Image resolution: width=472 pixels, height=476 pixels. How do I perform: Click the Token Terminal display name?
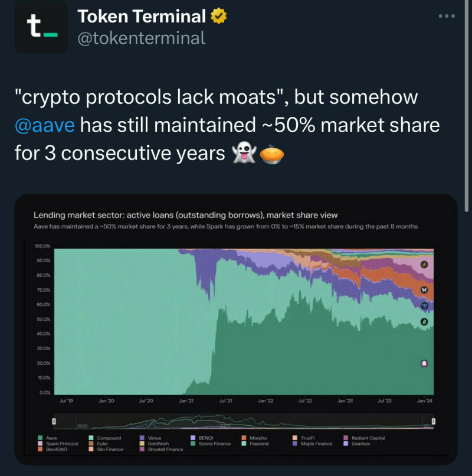142,17
